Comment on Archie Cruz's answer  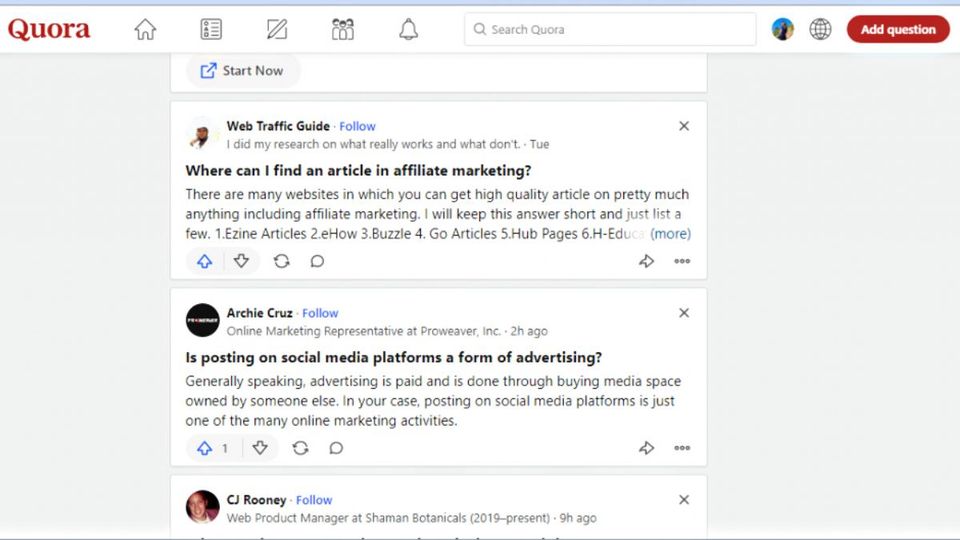336,448
